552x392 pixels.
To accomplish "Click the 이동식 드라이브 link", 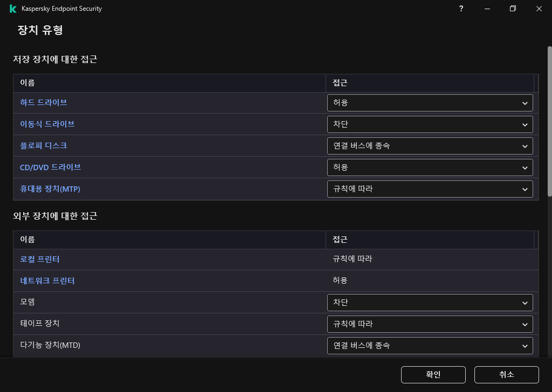I will [47, 124].
